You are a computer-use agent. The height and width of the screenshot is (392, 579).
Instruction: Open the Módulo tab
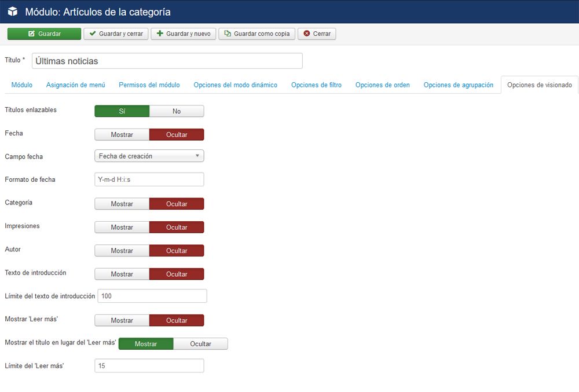(22, 85)
